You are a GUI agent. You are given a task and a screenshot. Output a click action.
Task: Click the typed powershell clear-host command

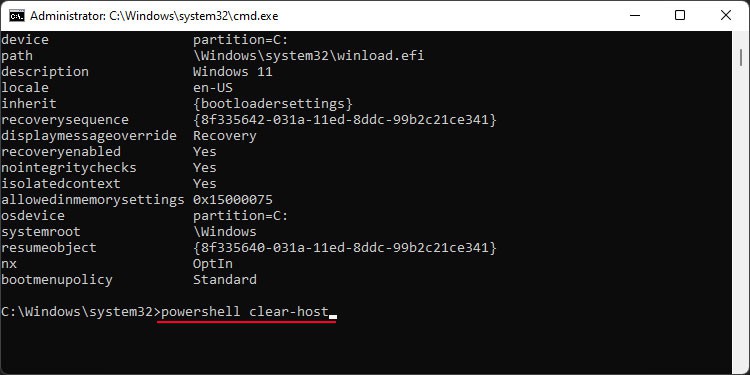pyautogui.click(x=245, y=312)
